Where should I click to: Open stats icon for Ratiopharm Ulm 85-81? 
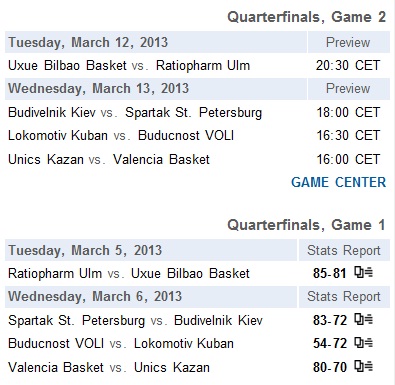coord(363,273)
